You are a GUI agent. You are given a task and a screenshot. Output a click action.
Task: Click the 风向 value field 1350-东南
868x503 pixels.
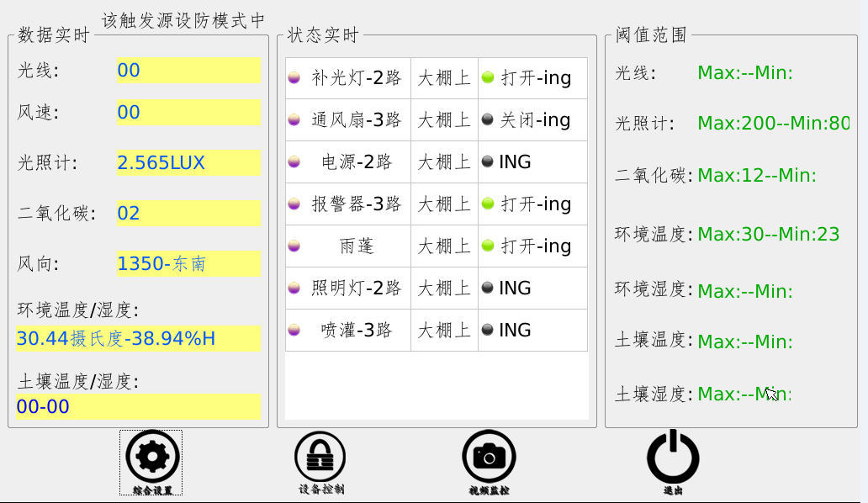[188, 264]
